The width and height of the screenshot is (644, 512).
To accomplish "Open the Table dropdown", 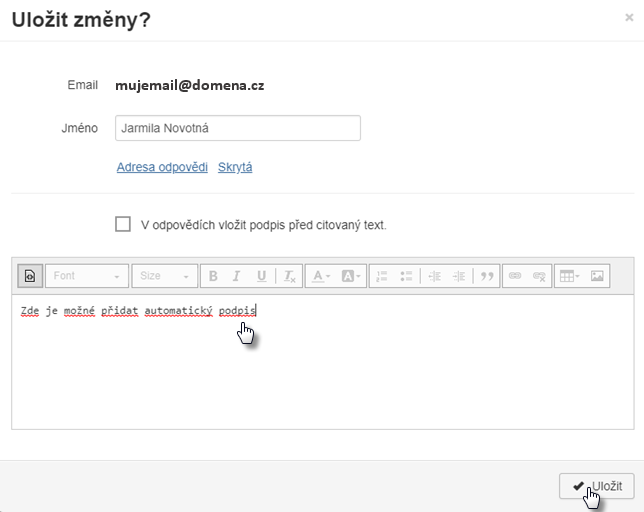I will pyautogui.click(x=570, y=276).
